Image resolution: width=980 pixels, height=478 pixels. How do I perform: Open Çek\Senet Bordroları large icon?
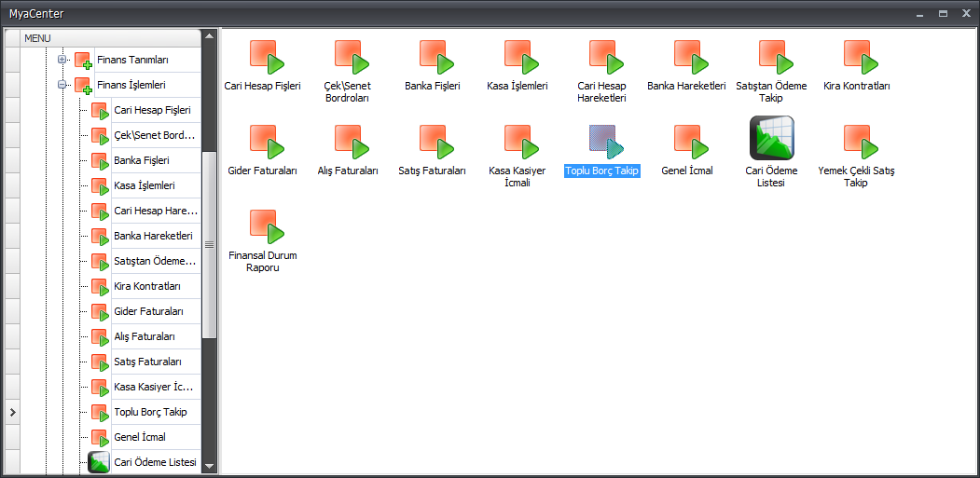(x=352, y=57)
